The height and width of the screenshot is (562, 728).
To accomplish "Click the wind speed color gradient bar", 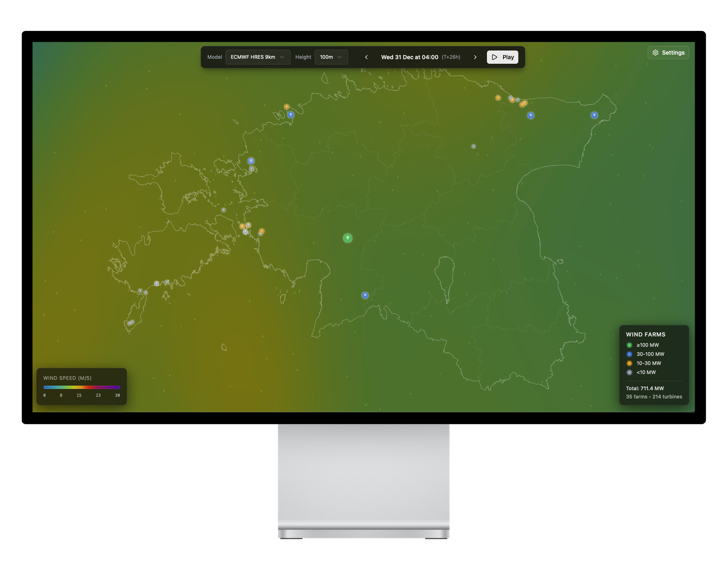I will pos(81,387).
